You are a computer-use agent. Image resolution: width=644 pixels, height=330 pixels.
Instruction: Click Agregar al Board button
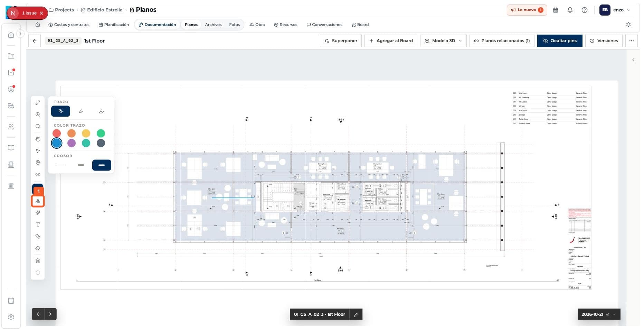(391, 41)
